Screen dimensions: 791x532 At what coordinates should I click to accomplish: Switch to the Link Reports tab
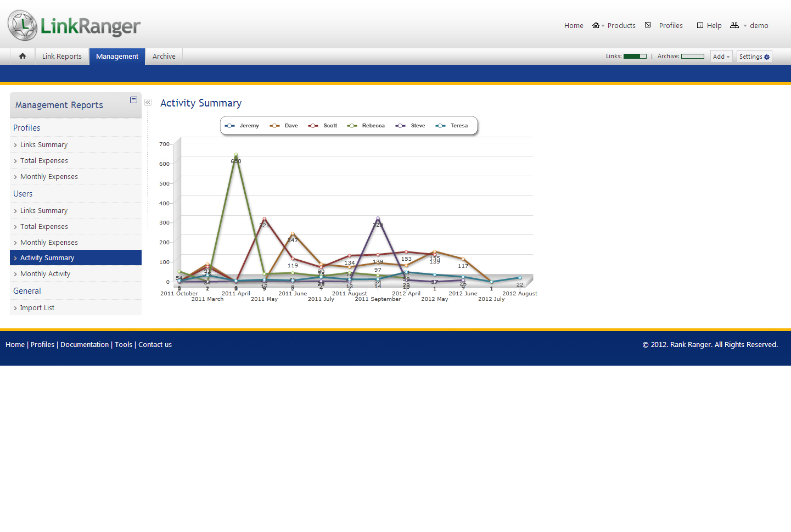click(62, 57)
